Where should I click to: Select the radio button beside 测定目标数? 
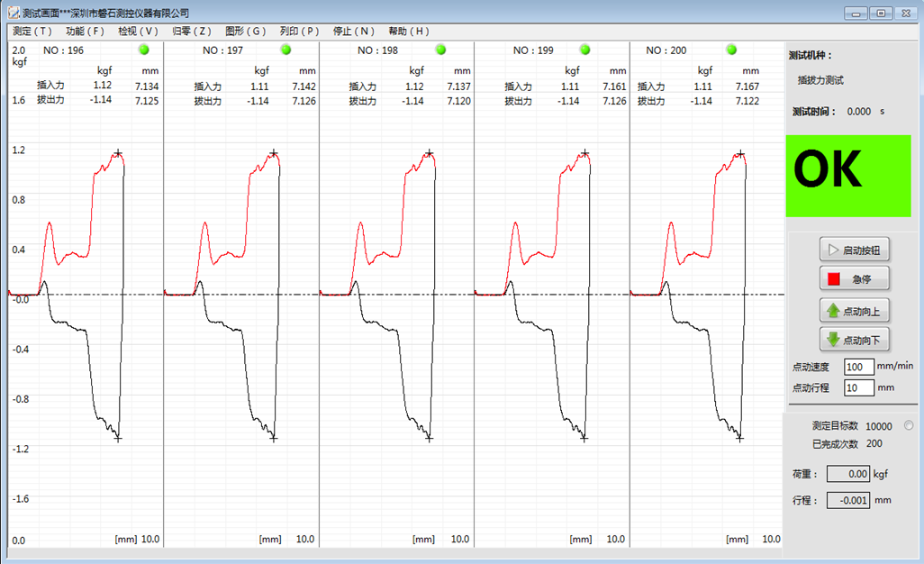tap(908, 425)
